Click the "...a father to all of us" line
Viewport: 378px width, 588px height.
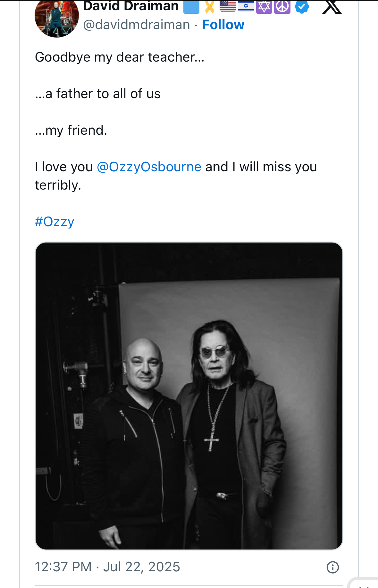point(98,94)
